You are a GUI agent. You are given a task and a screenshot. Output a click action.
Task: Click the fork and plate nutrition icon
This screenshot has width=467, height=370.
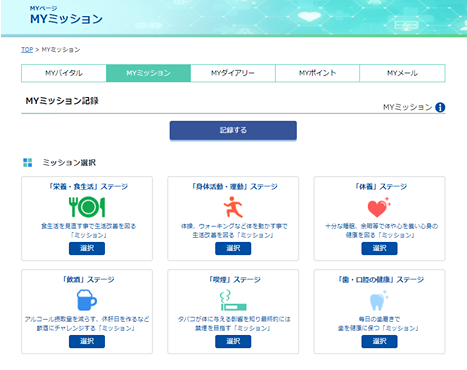point(87,207)
